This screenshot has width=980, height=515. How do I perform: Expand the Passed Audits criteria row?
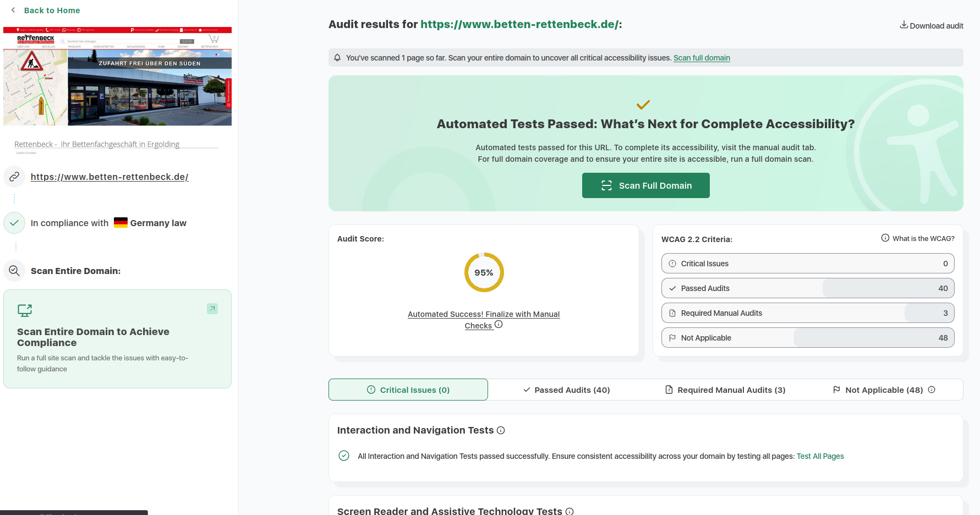click(x=807, y=288)
